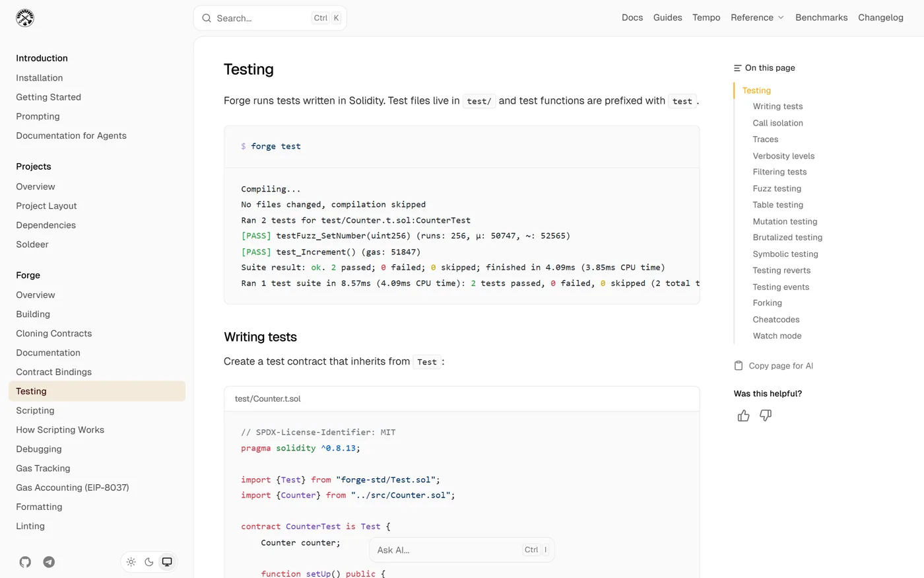Jump to Call isolation section

pos(778,123)
